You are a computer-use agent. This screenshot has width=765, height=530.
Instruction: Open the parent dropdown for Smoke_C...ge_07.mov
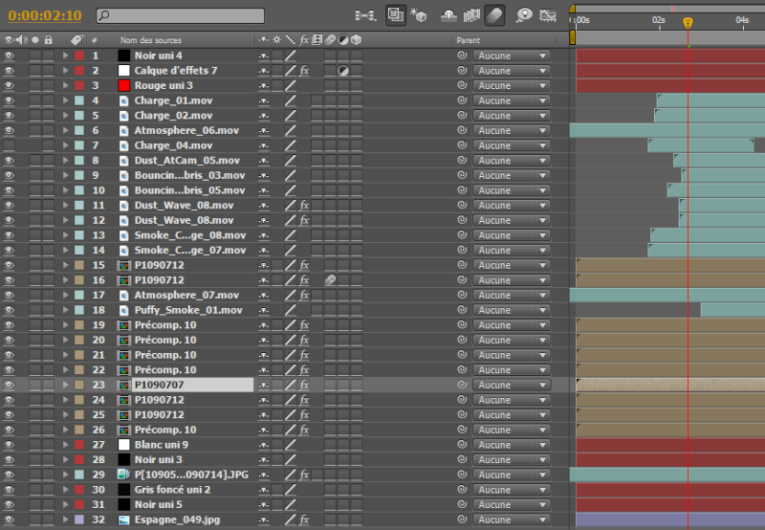(511, 250)
